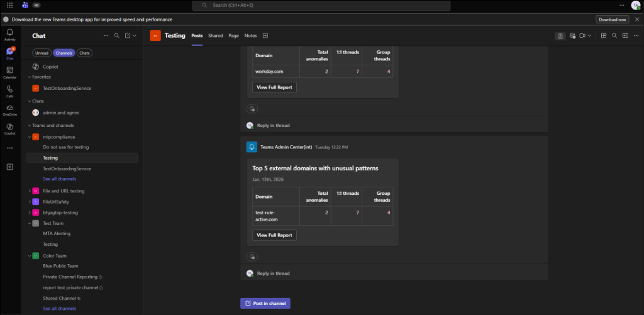This screenshot has height=315, width=644.
Task: Open the Activity feed in left rail
Action: [9, 34]
